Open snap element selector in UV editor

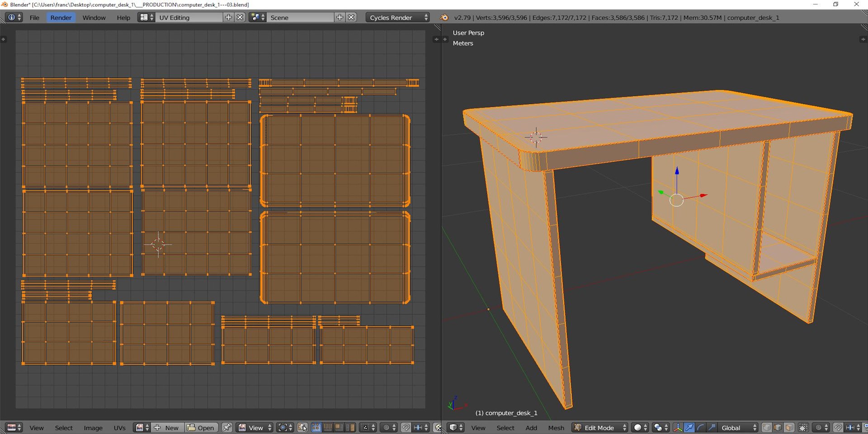[421, 427]
